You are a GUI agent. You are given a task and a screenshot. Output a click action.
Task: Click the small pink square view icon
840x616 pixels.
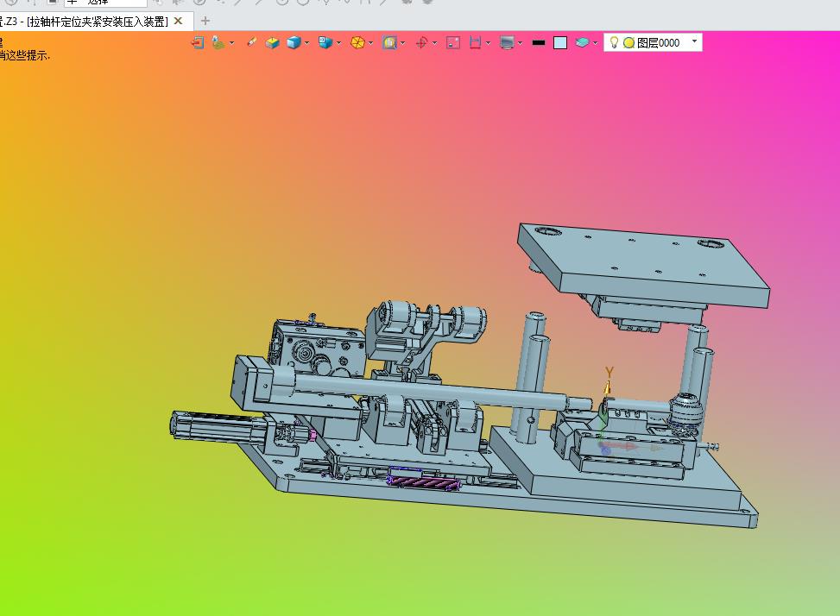pos(453,42)
